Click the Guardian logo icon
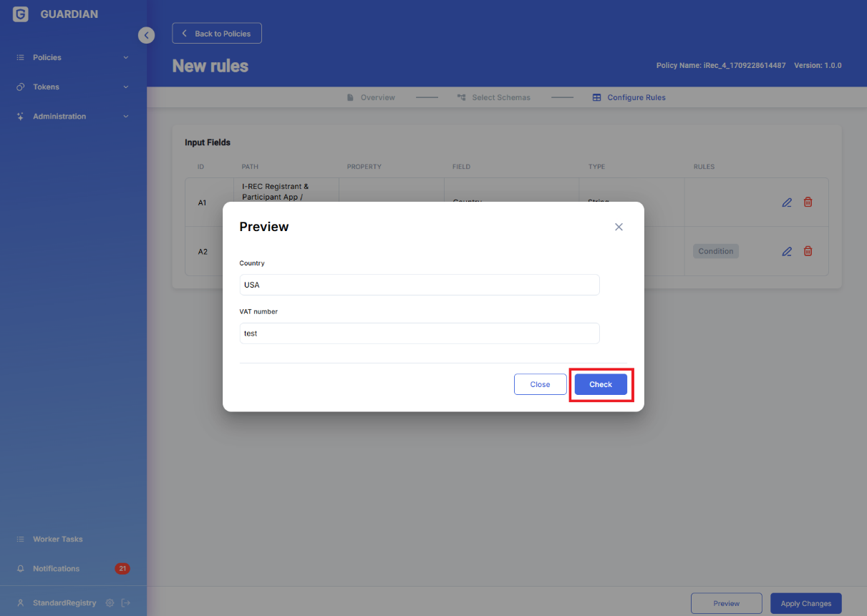 (x=21, y=14)
